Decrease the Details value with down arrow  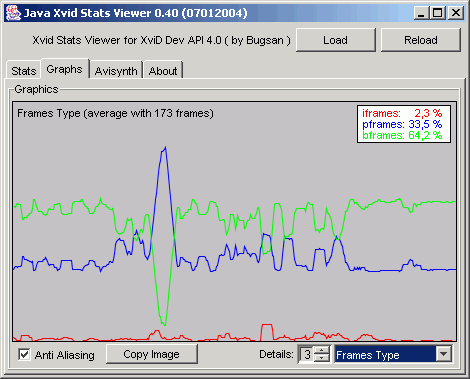pos(322,358)
